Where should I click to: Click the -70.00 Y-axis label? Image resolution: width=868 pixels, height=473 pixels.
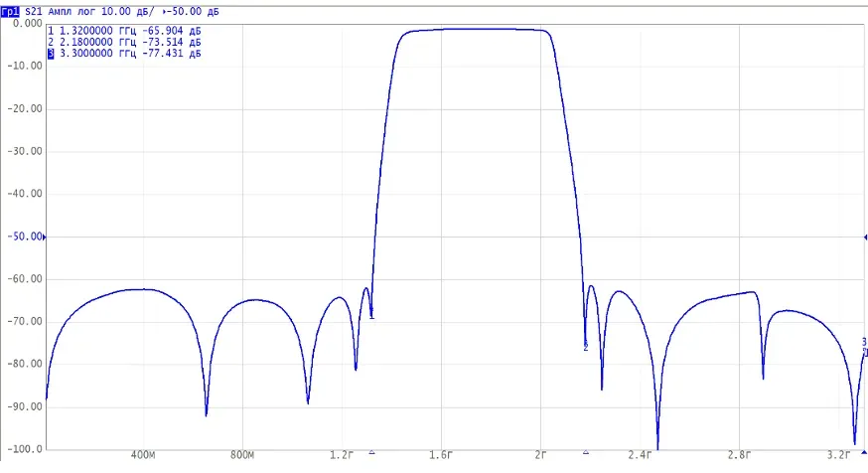[x=25, y=321]
